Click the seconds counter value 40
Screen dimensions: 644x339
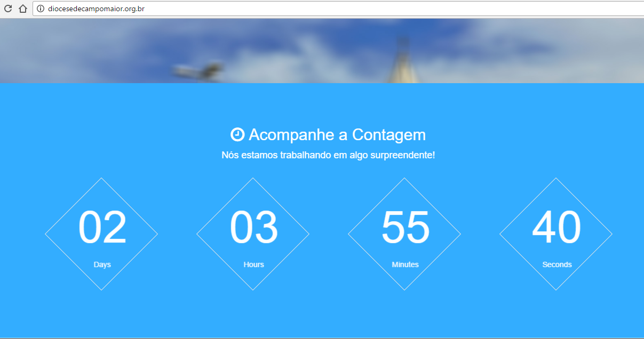coord(556,228)
